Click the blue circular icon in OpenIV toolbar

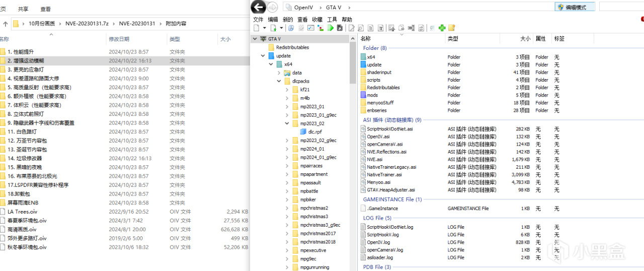tap(291, 28)
